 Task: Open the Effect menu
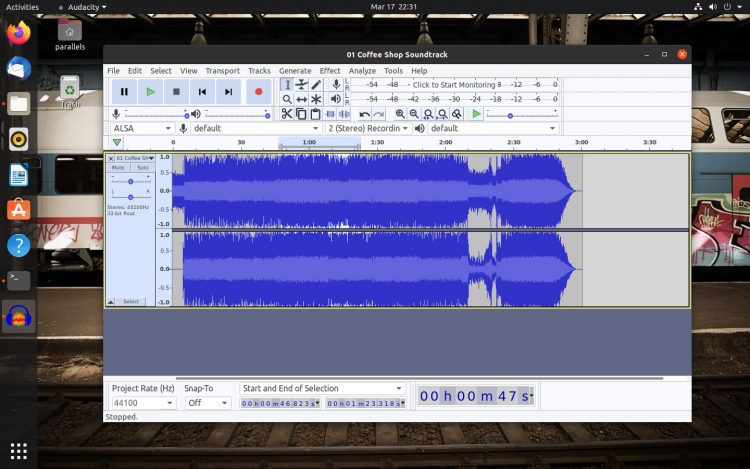point(330,71)
